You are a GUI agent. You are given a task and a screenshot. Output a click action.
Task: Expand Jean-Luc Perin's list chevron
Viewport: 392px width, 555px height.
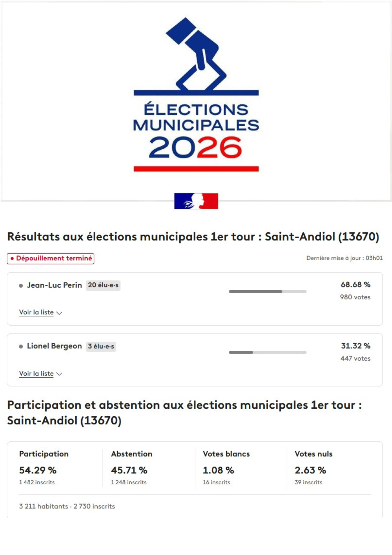click(x=59, y=313)
